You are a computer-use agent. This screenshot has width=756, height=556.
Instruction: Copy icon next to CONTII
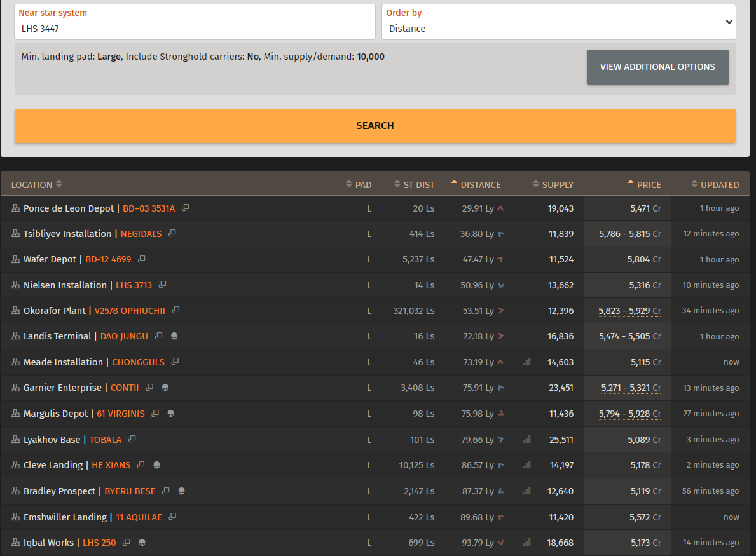[149, 388]
